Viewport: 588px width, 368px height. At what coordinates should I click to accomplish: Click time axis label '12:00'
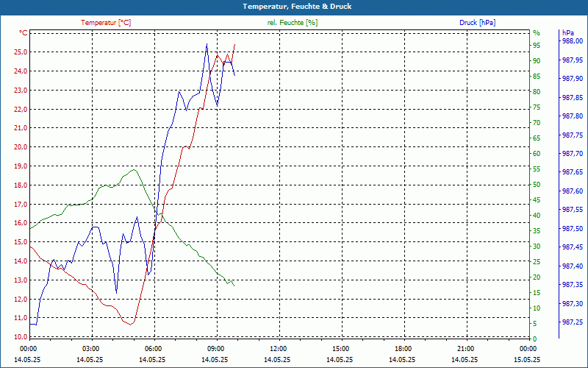click(278, 349)
